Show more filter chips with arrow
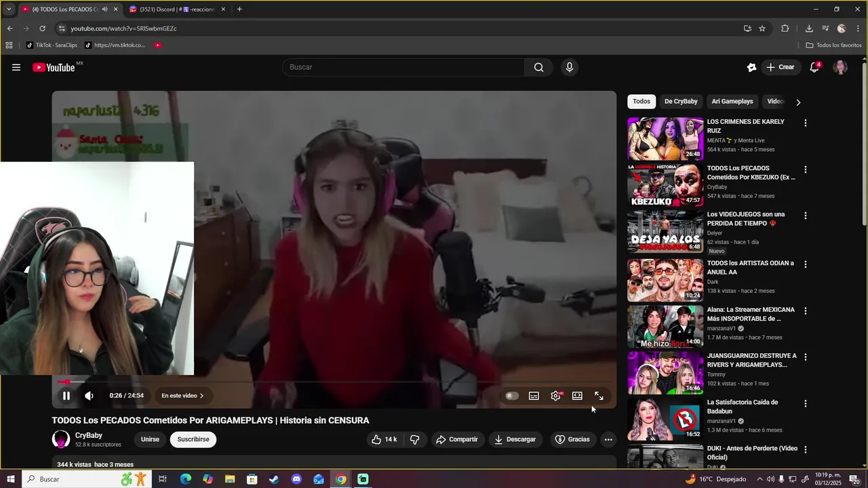Image resolution: width=868 pixels, height=488 pixels. (798, 102)
